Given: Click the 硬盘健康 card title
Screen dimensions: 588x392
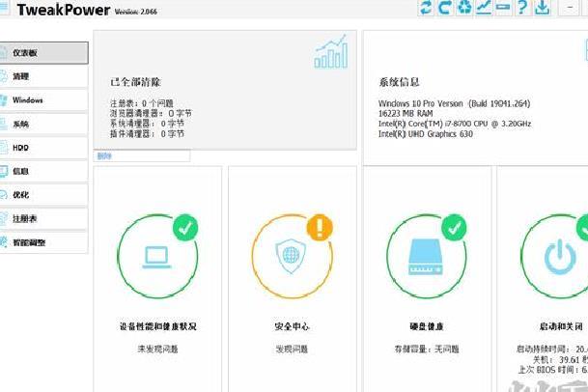Looking at the screenshot, I should click(x=427, y=326).
